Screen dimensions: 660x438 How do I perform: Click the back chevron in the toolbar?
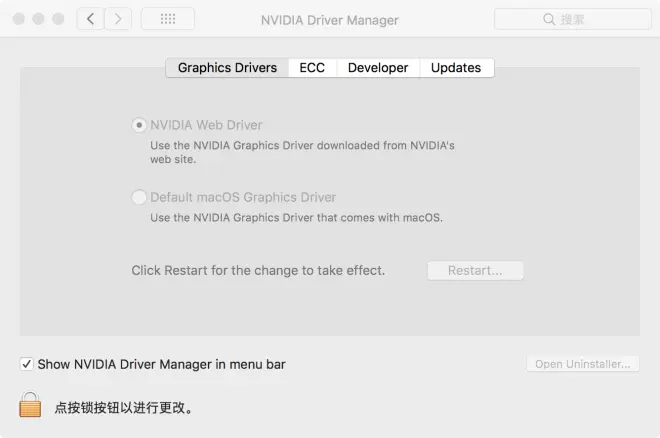coord(90,19)
